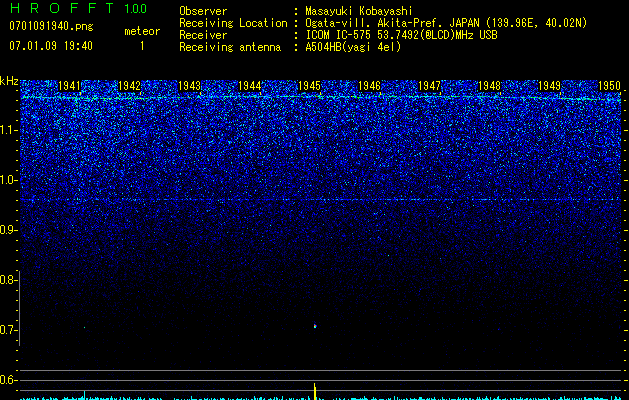Click the kHz axis unit label
Screen dimensions: 629x400
9,81
